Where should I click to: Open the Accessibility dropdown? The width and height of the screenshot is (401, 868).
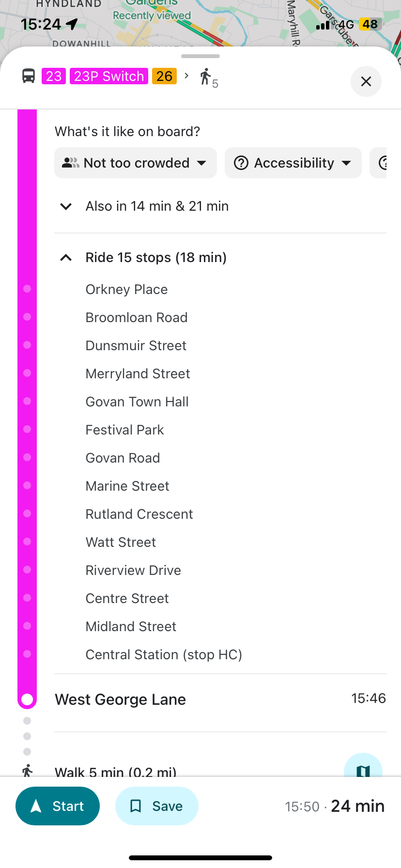tap(346, 163)
